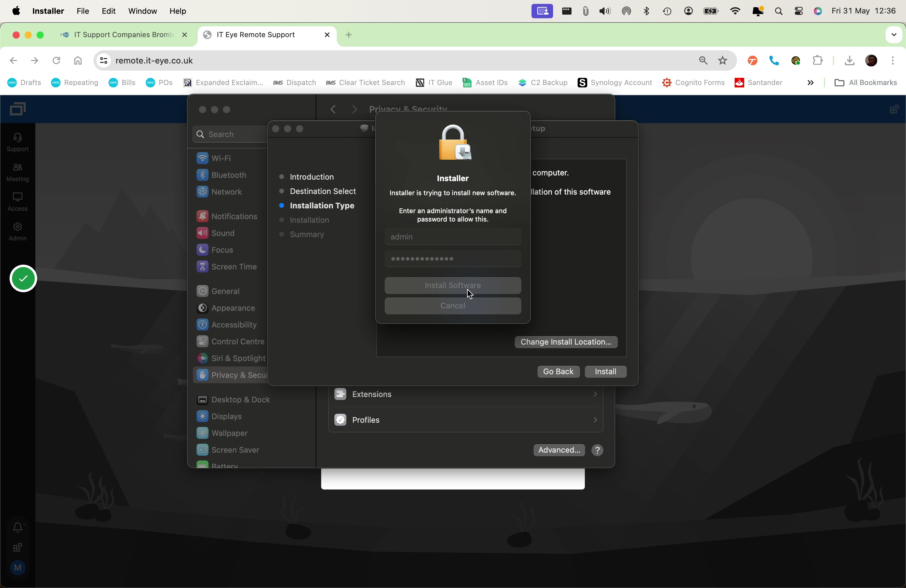906x588 pixels.
Task: Click Go Back in installer
Action: (558, 372)
